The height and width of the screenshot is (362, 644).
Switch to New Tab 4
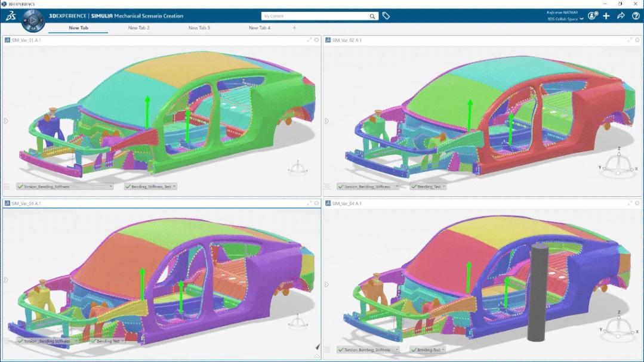click(x=259, y=27)
